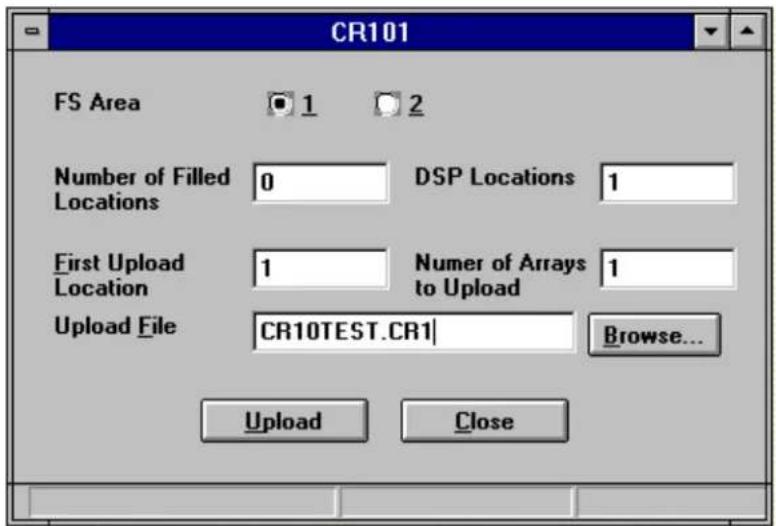Click the First Upload Location label

coord(119,275)
